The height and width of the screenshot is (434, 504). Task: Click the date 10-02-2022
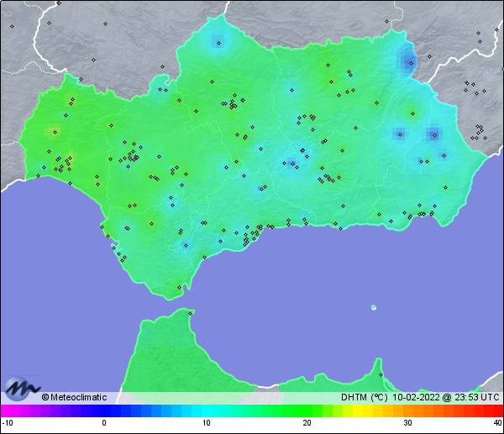click(416, 397)
